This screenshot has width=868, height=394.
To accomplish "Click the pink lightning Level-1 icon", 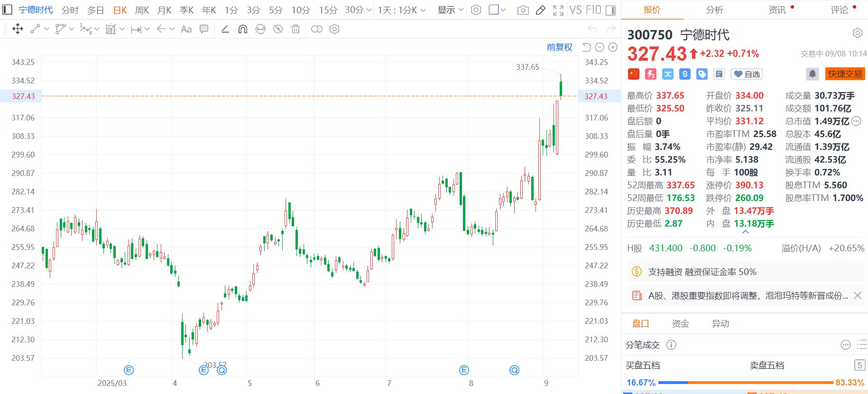I will [651, 74].
